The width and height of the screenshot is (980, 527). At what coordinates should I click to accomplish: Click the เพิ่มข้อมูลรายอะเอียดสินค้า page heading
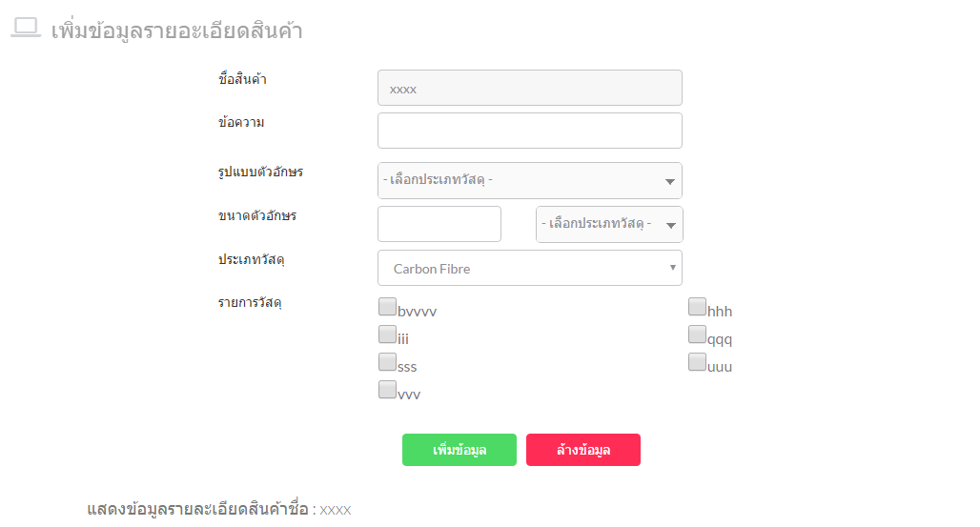coord(177,31)
